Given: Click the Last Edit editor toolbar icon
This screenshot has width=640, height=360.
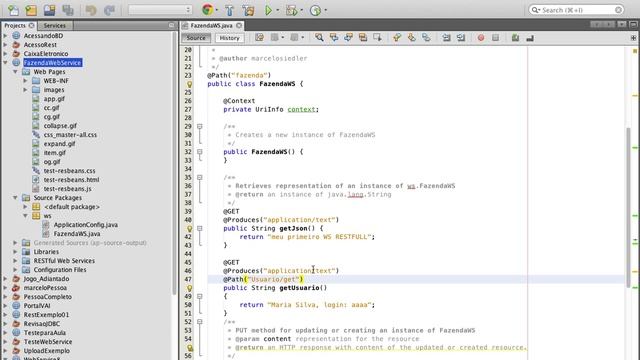Looking at the screenshot, I should tap(259, 38).
